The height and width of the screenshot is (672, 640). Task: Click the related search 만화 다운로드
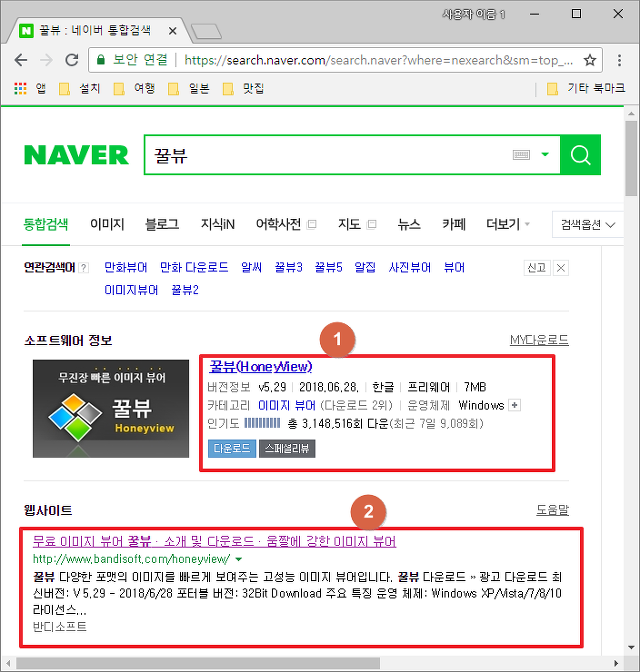194,267
